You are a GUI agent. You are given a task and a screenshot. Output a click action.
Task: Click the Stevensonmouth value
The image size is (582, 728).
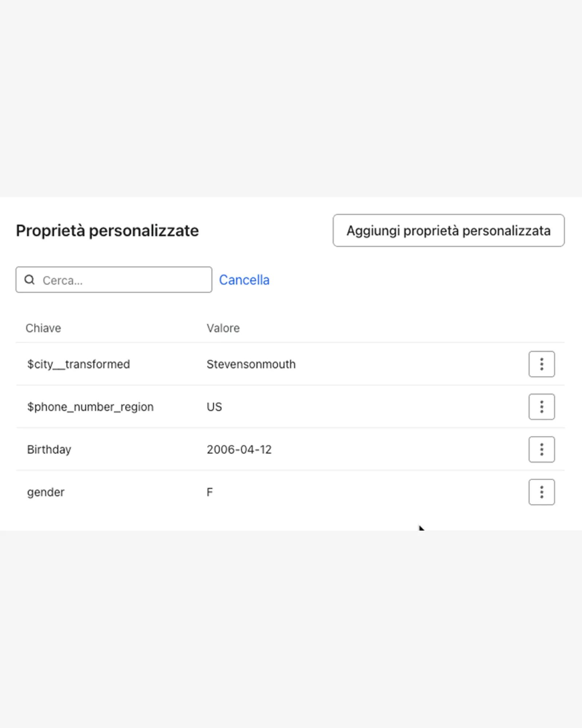tap(251, 364)
